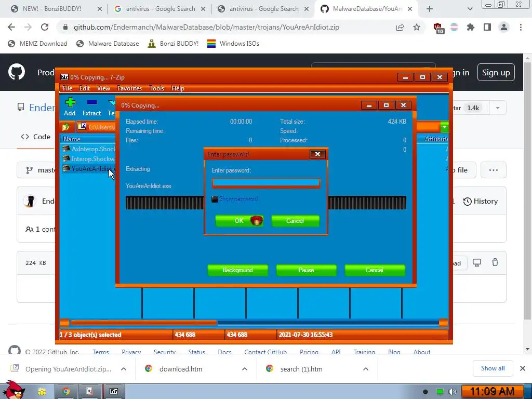Screen dimensions: 532x399
Task: Pause the extraction progress
Action: 306,270
